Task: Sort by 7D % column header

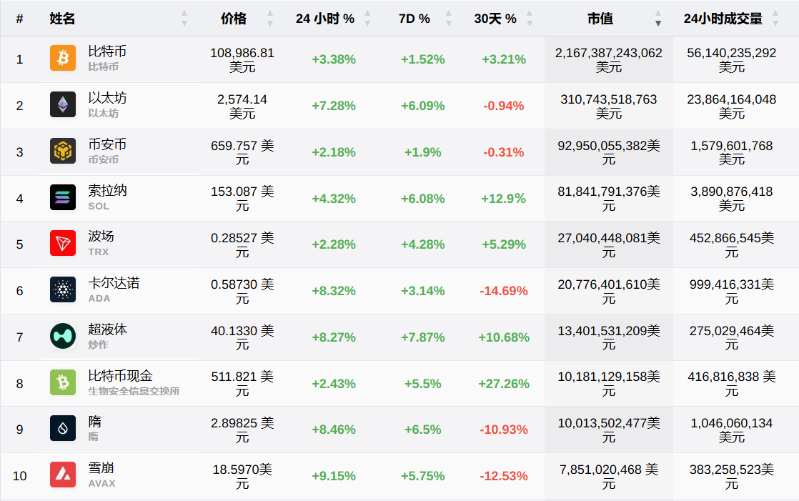Action: [x=416, y=19]
